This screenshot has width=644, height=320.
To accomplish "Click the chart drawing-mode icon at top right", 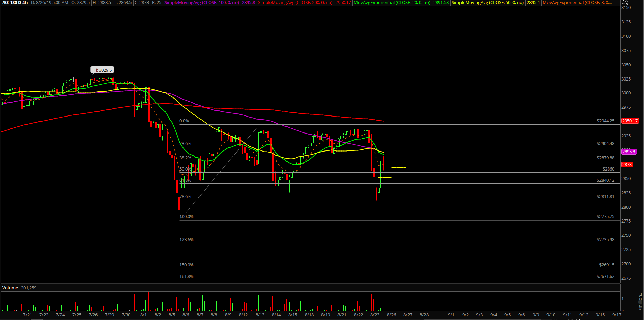I will 625,2.
